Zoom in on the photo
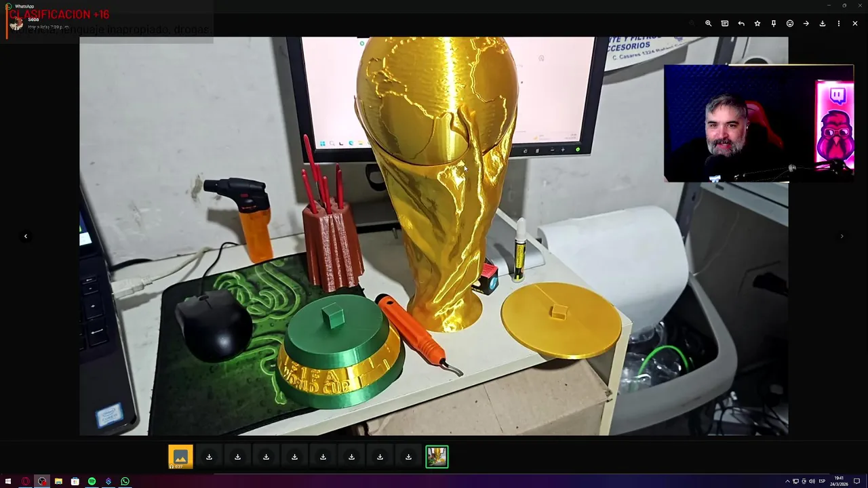Viewport: 868px width, 488px height. point(708,23)
